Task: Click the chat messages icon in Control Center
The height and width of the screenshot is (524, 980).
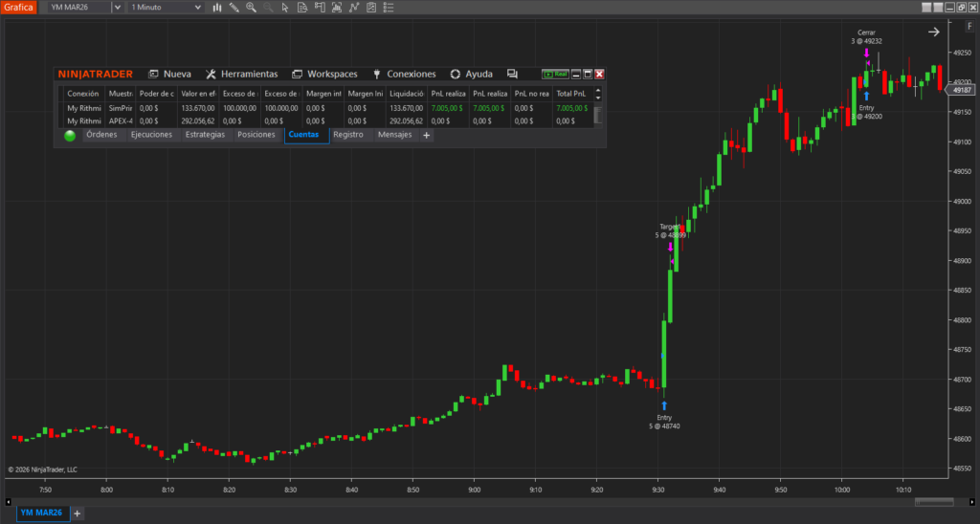Action: pos(512,74)
